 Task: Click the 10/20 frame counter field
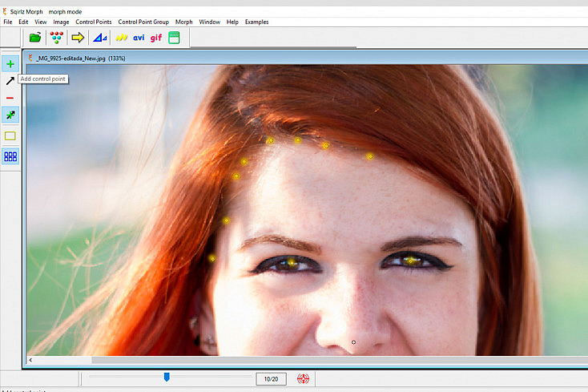click(x=271, y=379)
